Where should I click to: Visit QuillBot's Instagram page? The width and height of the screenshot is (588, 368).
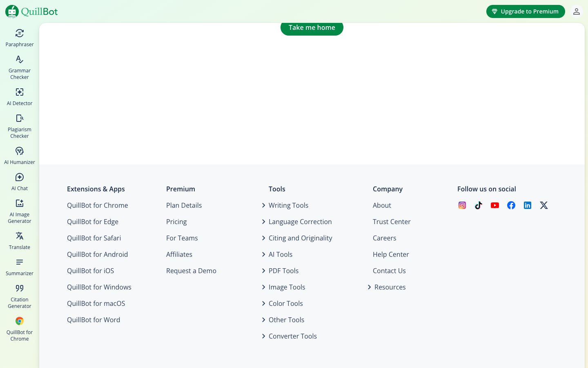click(462, 205)
